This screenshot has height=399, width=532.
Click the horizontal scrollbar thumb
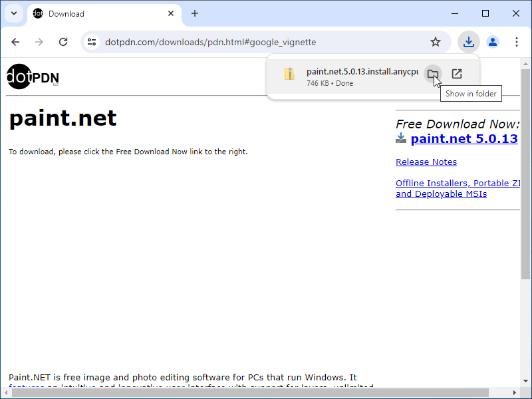click(x=251, y=392)
